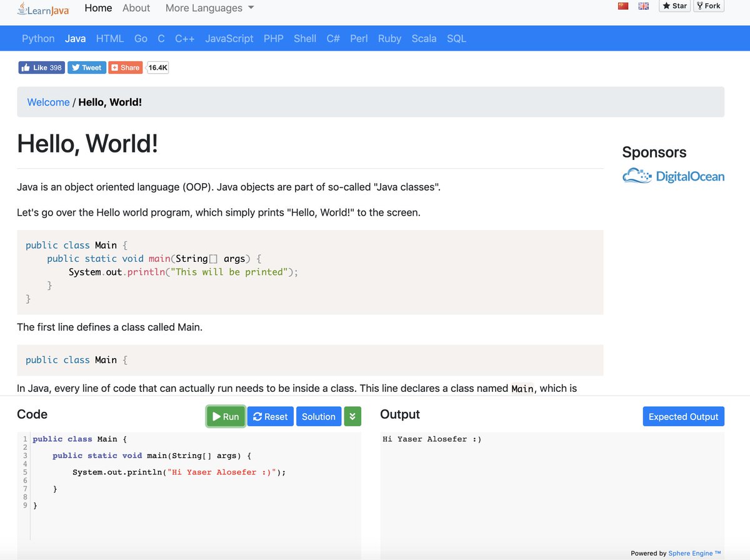Open the Shell tutorial tab
Screen dimensions: 750x560
[305, 38]
